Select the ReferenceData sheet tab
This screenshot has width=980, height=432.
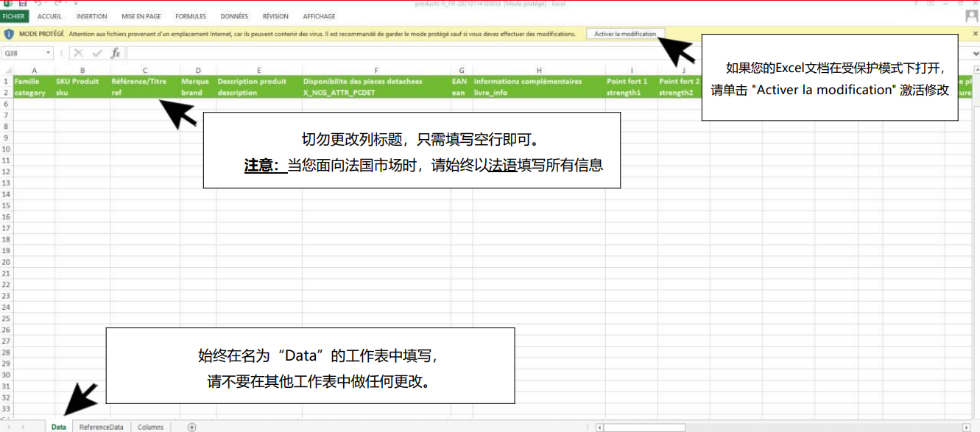click(101, 427)
